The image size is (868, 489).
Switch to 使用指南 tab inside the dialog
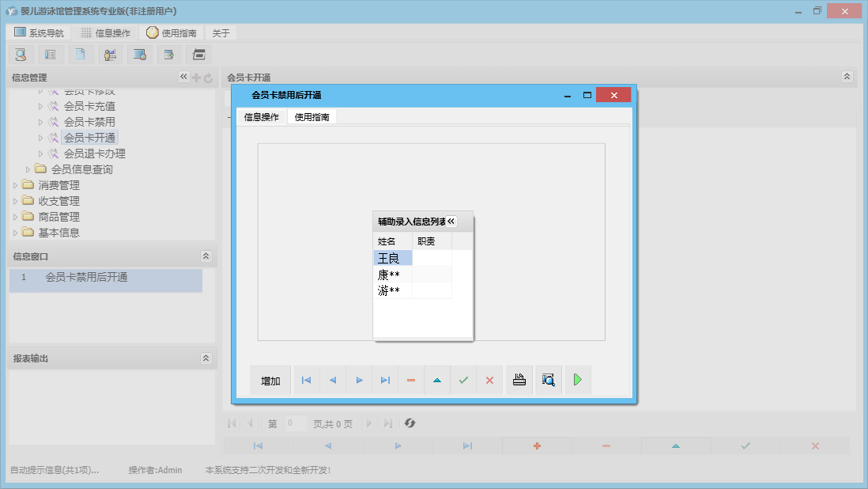click(x=311, y=117)
